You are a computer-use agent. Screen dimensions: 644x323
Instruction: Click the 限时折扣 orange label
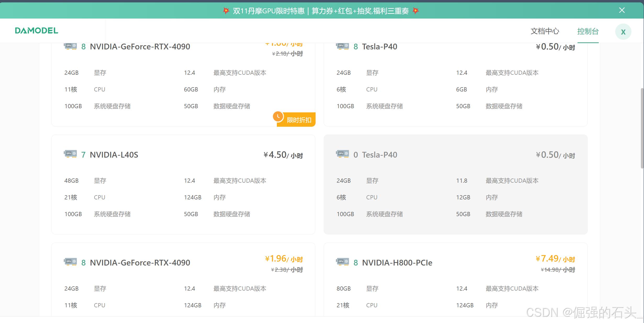coord(299,120)
